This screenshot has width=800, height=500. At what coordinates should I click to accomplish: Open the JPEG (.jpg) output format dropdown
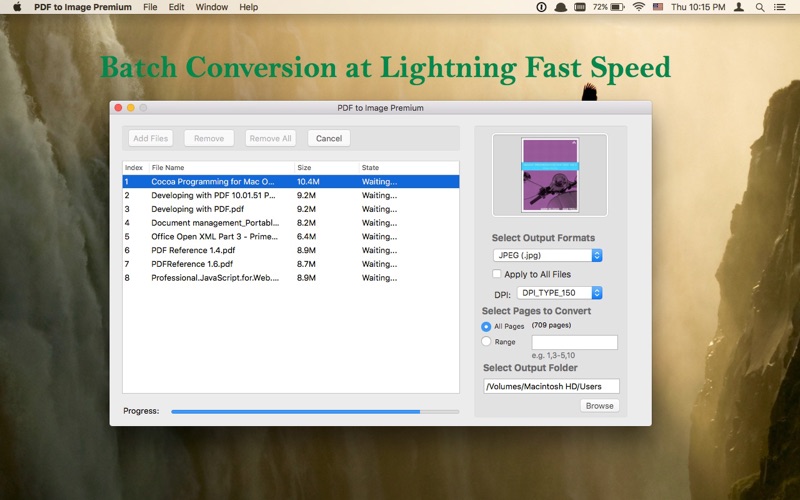coord(547,255)
